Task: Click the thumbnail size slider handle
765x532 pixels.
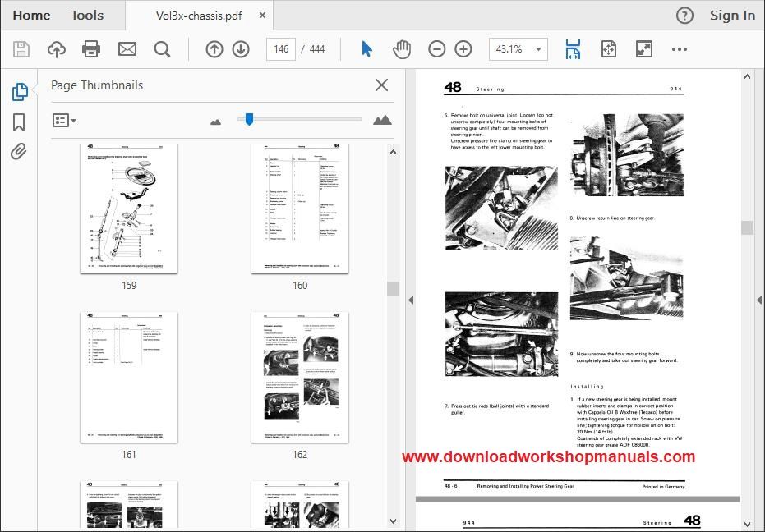Action: point(249,119)
